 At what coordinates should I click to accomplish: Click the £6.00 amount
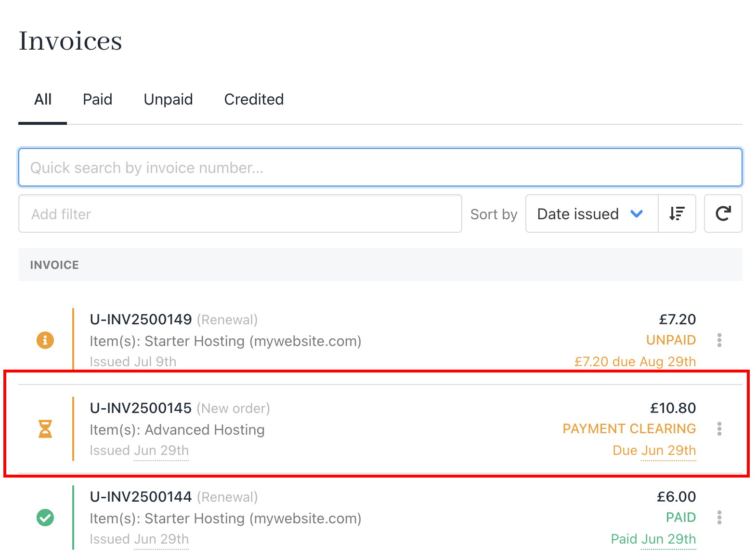click(677, 496)
